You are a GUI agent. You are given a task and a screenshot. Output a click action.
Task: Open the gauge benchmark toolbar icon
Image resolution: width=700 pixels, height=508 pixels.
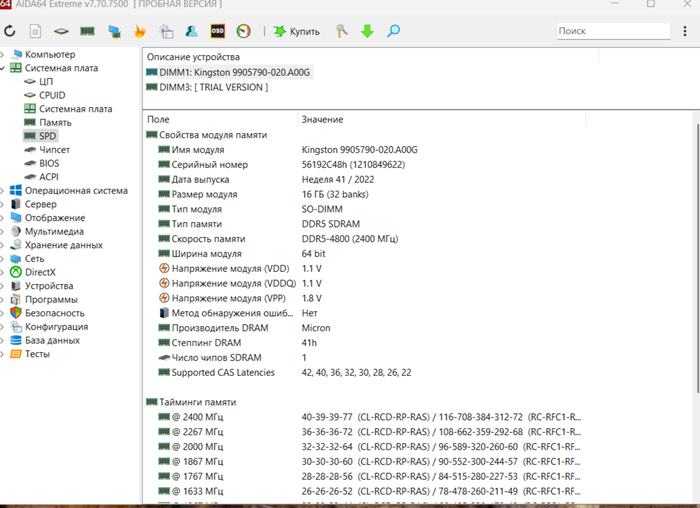[x=243, y=31]
